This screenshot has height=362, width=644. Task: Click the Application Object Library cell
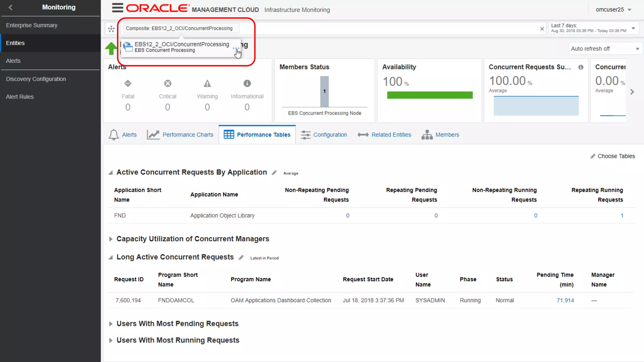(x=222, y=216)
